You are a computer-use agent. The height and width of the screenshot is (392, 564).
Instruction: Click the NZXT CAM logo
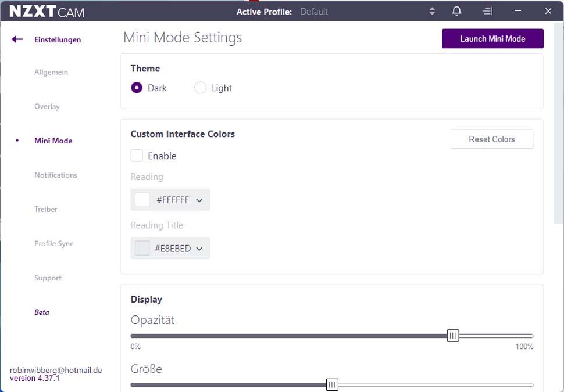[47, 11]
